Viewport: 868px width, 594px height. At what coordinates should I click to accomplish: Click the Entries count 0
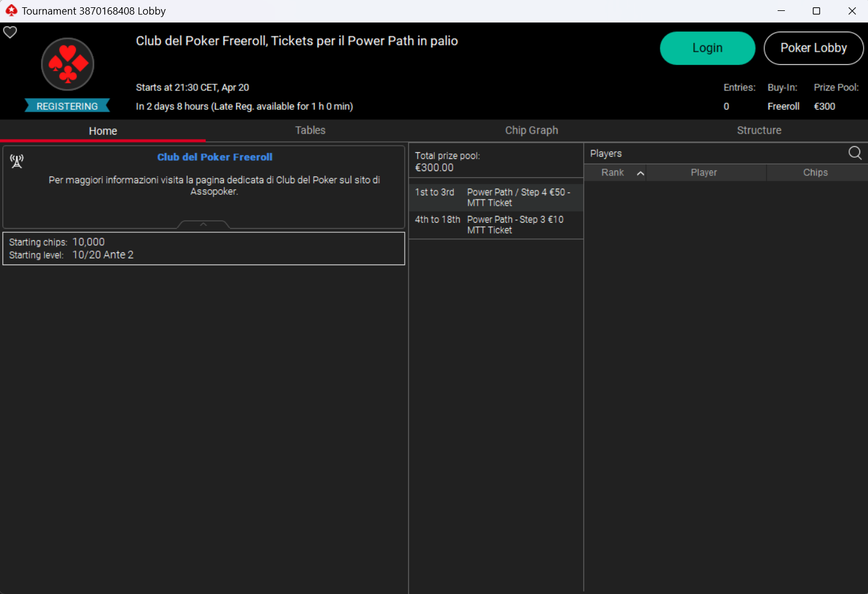[726, 106]
